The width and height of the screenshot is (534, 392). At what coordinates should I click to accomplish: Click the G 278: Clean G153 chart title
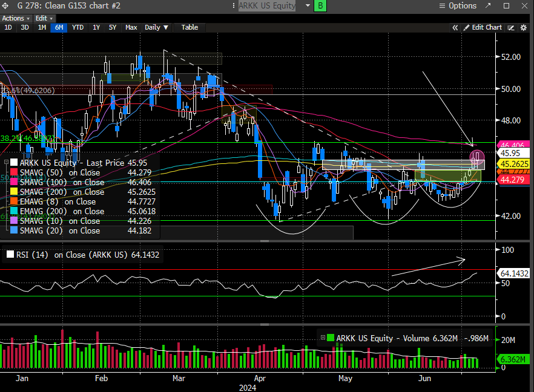pos(68,6)
